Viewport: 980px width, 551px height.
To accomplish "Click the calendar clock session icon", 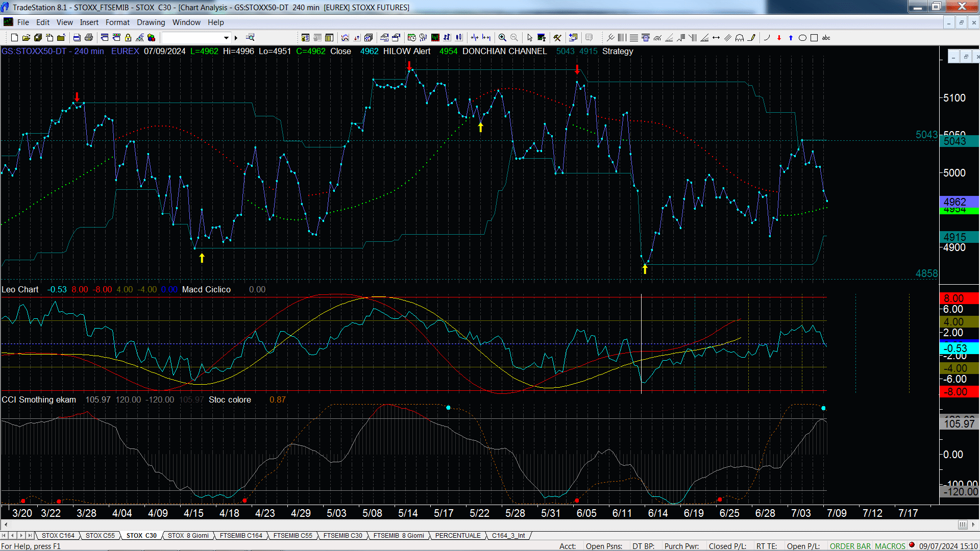I will 412,37.
